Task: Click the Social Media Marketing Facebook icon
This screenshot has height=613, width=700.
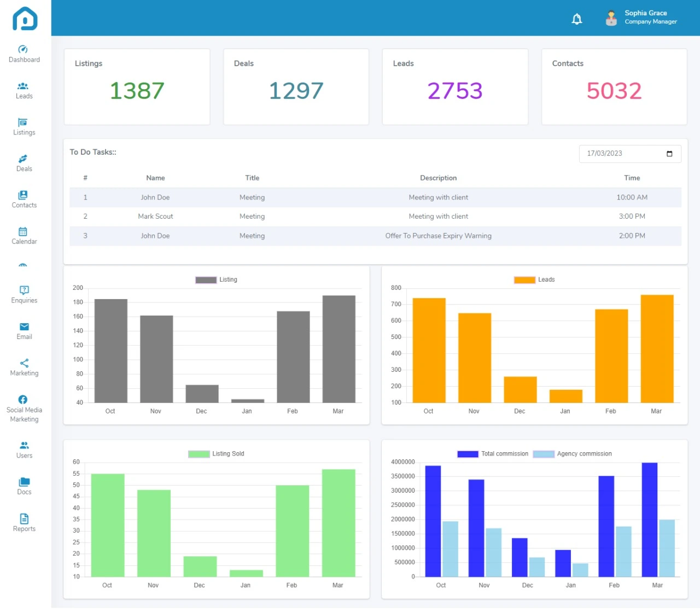Action: click(23, 400)
